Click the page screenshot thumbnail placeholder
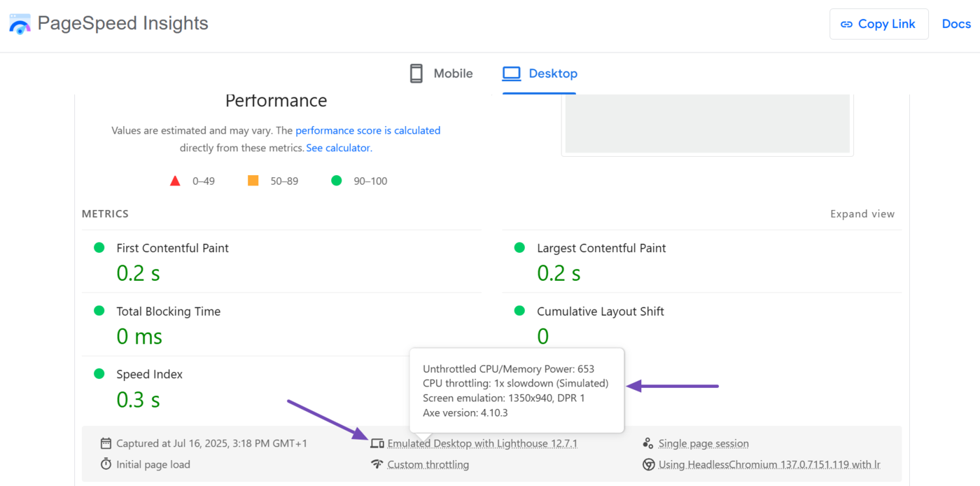The height and width of the screenshot is (486, 980). coord(708,124)
